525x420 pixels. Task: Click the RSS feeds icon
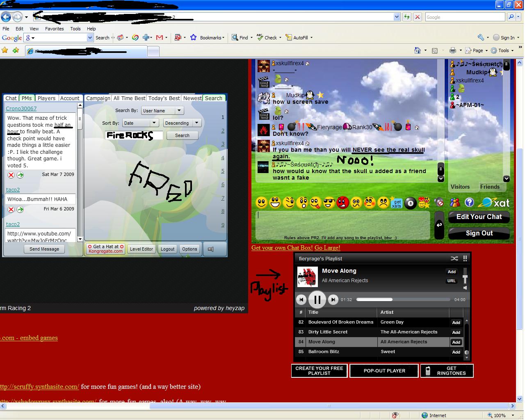[x=435, y=50]
